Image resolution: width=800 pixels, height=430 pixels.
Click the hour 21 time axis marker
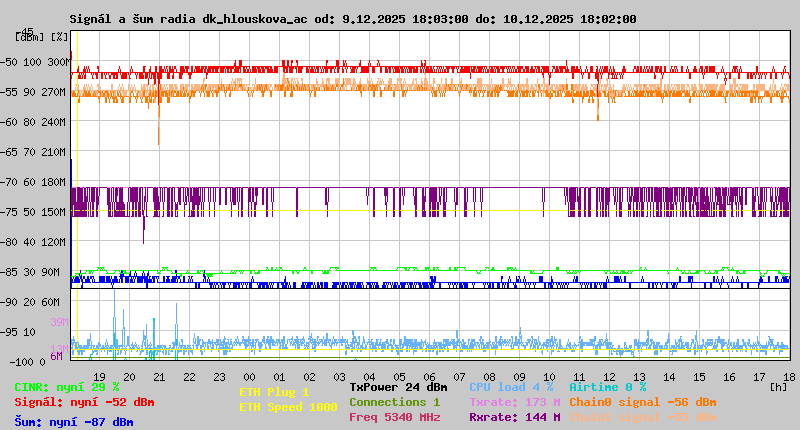[x=159, y=375]
